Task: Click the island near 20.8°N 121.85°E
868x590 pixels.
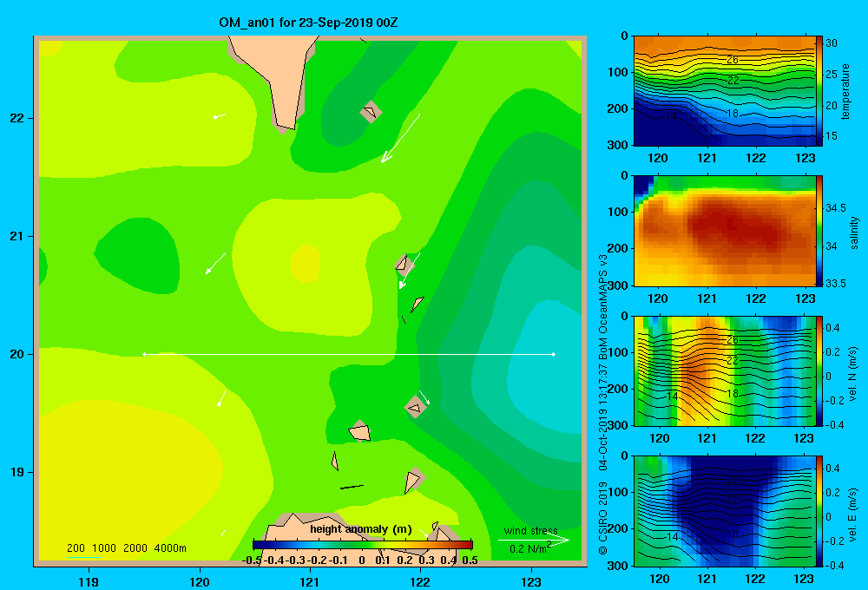Action: pyautogui.click(x=404, y=264)
